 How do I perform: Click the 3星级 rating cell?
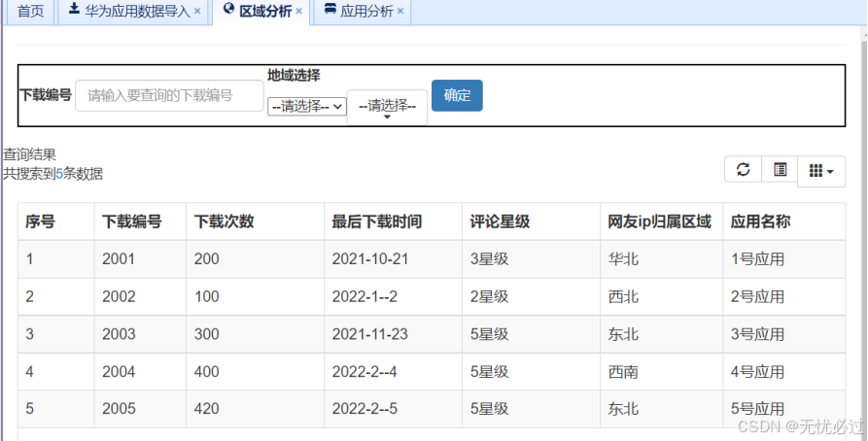[x=531, y=259]
